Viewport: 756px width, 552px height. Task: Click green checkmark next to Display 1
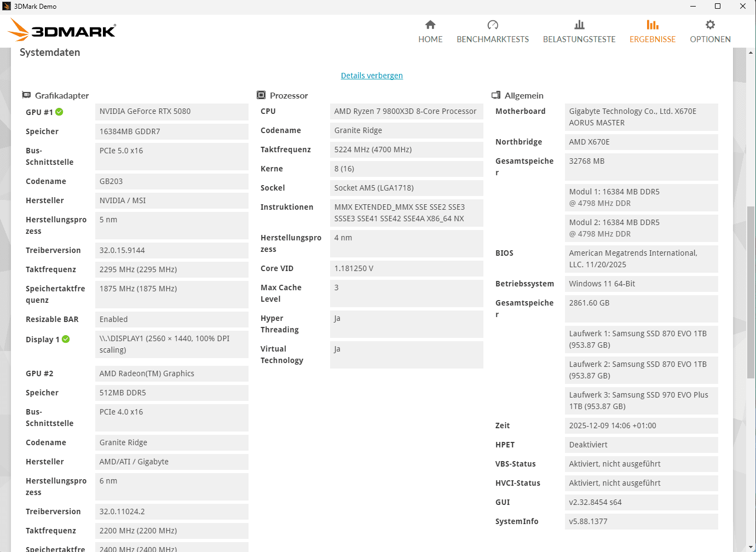pos(66,339)
